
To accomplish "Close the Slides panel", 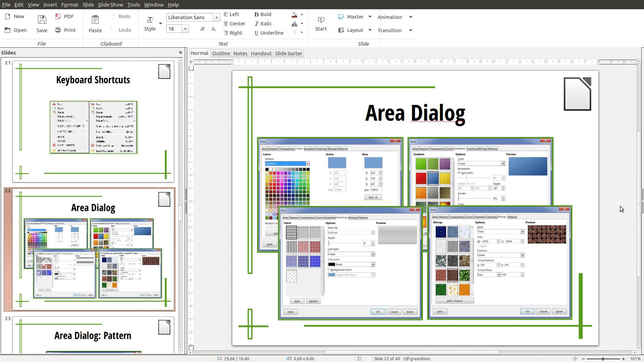I will pos(181,52).
